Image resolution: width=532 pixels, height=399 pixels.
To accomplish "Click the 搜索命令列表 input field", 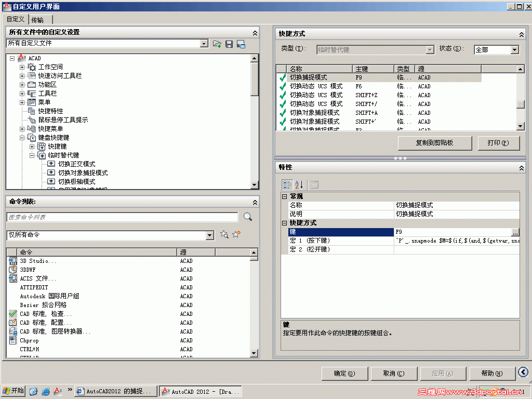I will tap(122, 217).
